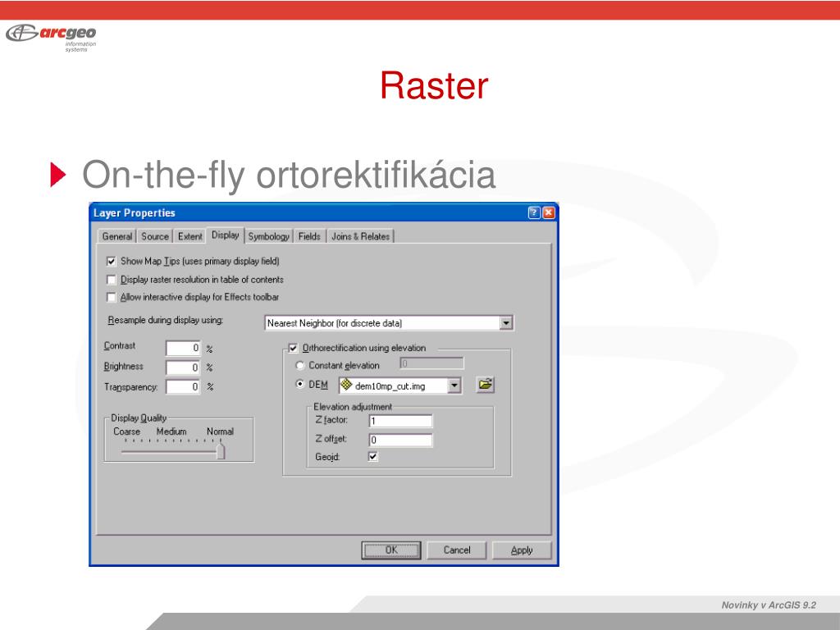
Task: Go to the Symbology tab
Action: coord(268,236)
